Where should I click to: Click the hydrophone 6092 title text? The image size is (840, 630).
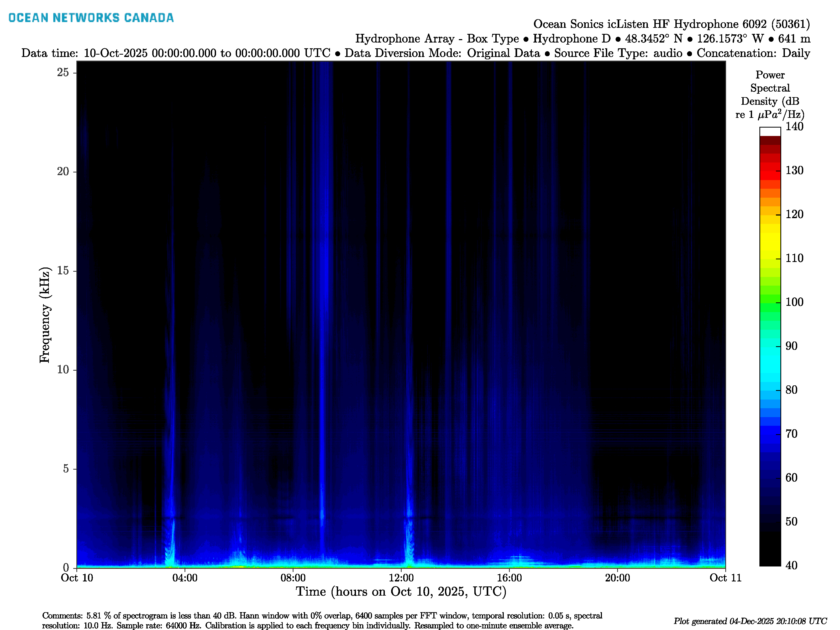tap(671, 24)
